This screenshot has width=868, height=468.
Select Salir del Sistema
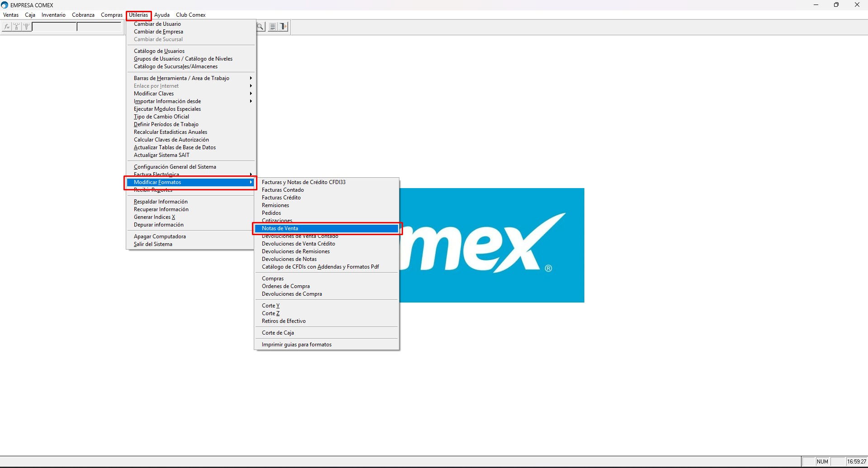click(x=191, y=244)
